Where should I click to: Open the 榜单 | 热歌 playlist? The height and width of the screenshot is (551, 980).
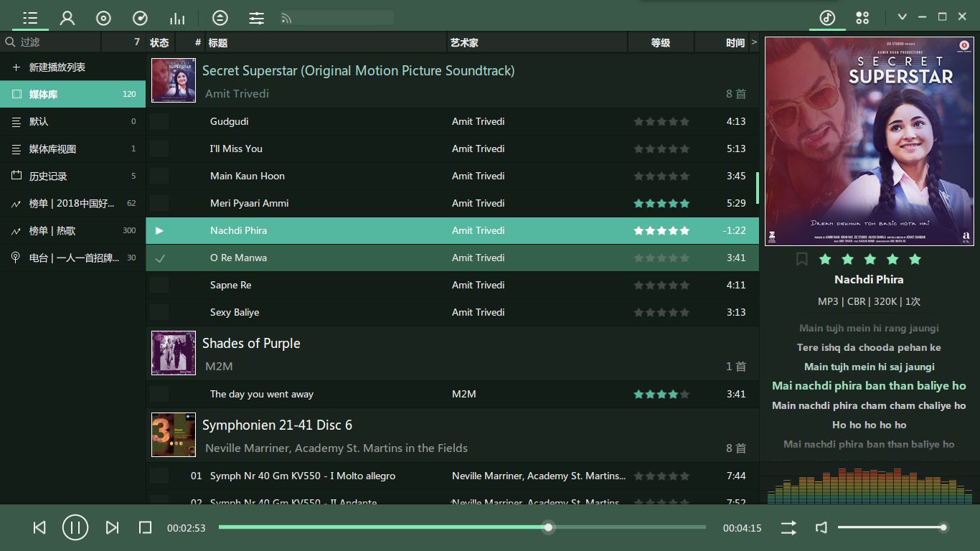click(x=52, y=231)
